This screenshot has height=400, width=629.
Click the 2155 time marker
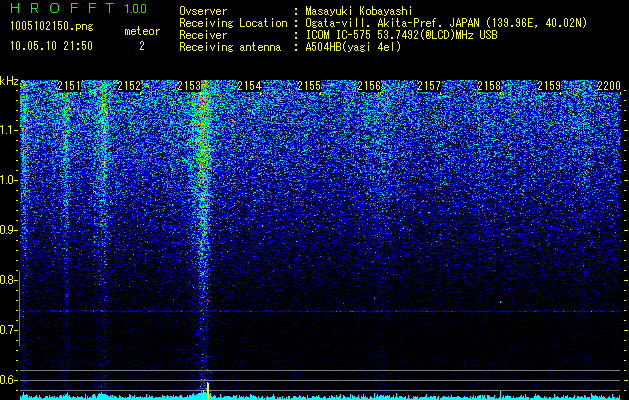point(309,86)
